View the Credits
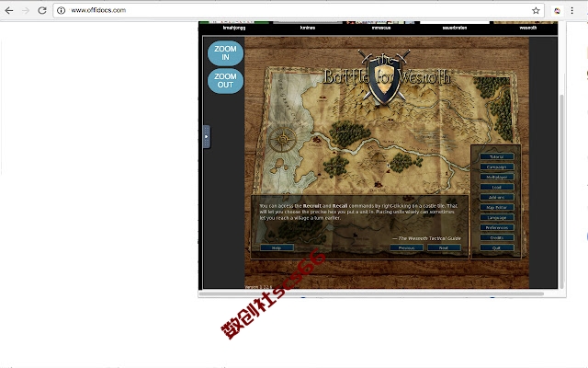 tap(497, 237)
